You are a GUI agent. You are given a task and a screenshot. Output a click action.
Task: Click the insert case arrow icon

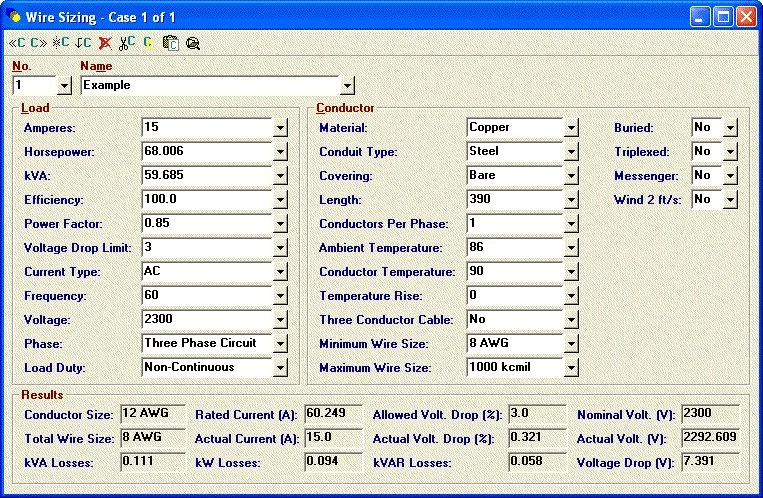[x=83, y=43]
